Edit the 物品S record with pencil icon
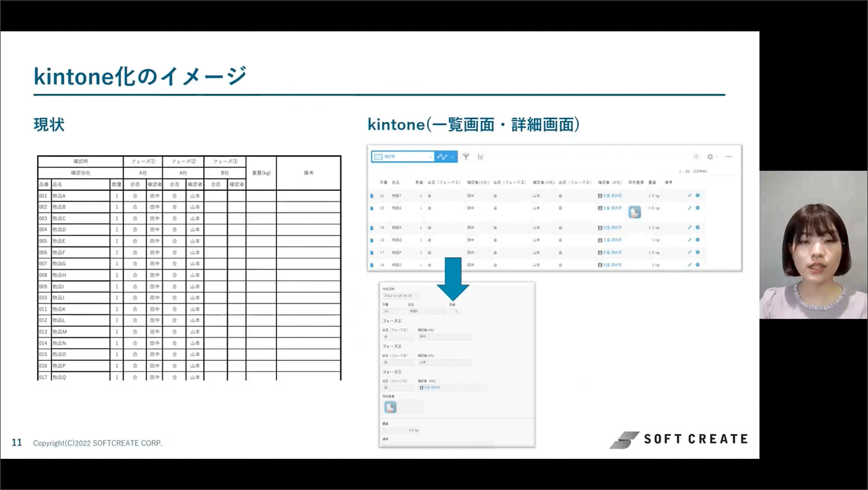The width and height of the screenshot is (868, 490). [x=689, y=207]
